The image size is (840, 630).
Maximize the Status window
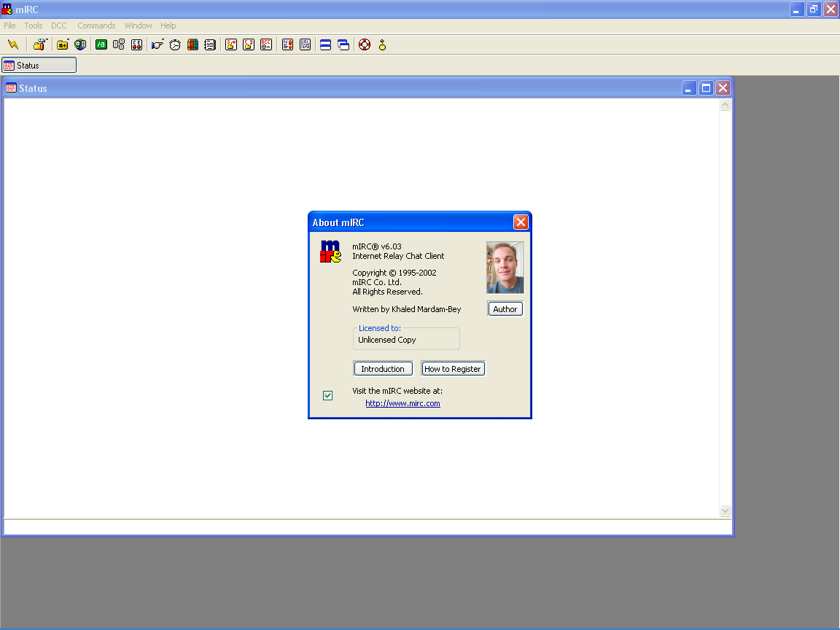click(x=706, y=87)
